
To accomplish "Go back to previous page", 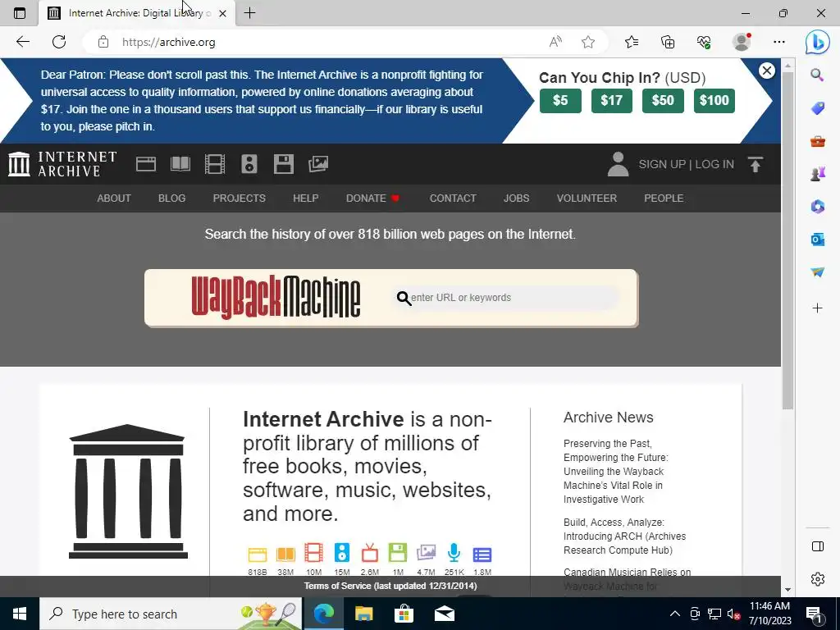I will point(22,42).
